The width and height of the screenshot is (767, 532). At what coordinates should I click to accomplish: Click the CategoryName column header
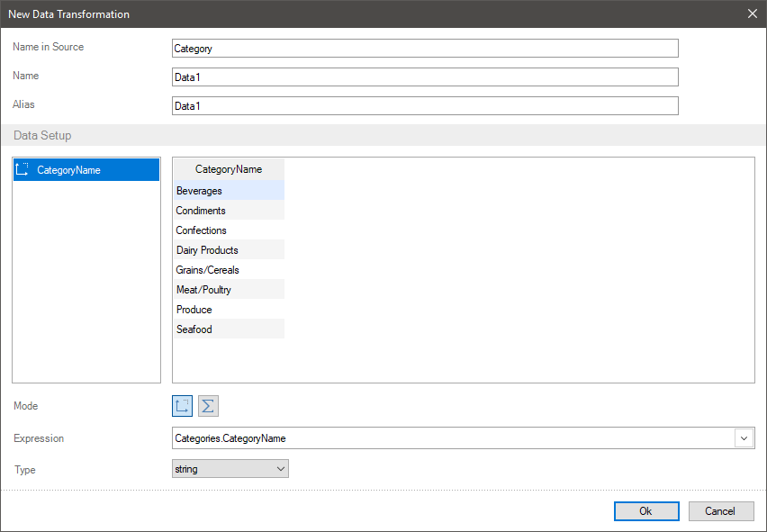tap(229, 169)
